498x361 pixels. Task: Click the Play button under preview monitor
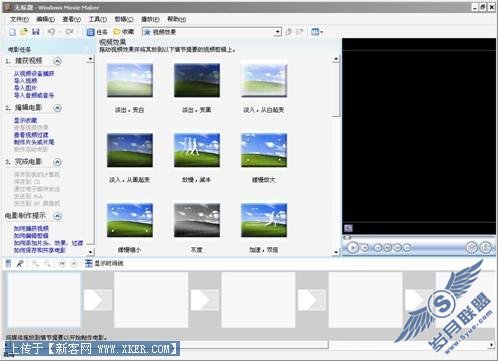(353, 247)
